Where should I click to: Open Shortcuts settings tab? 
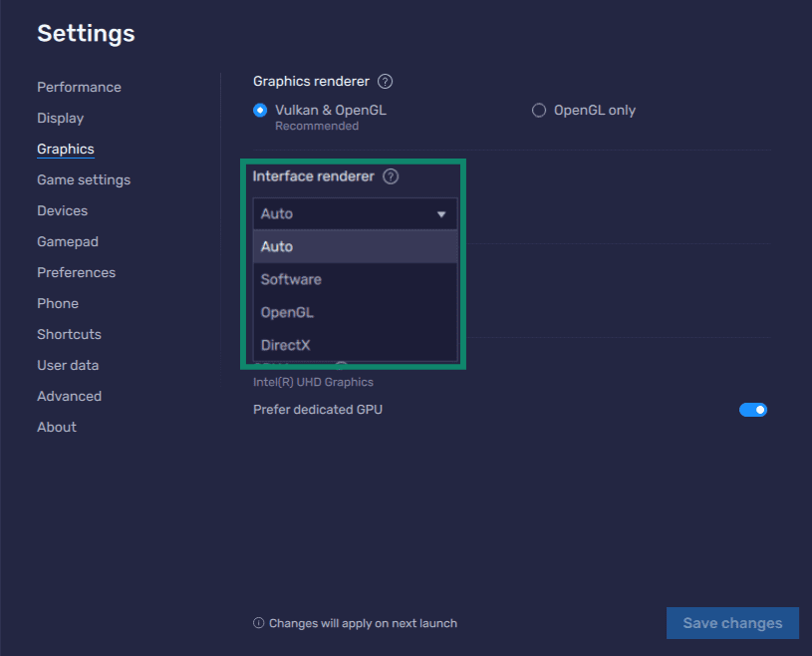(70, 334)
